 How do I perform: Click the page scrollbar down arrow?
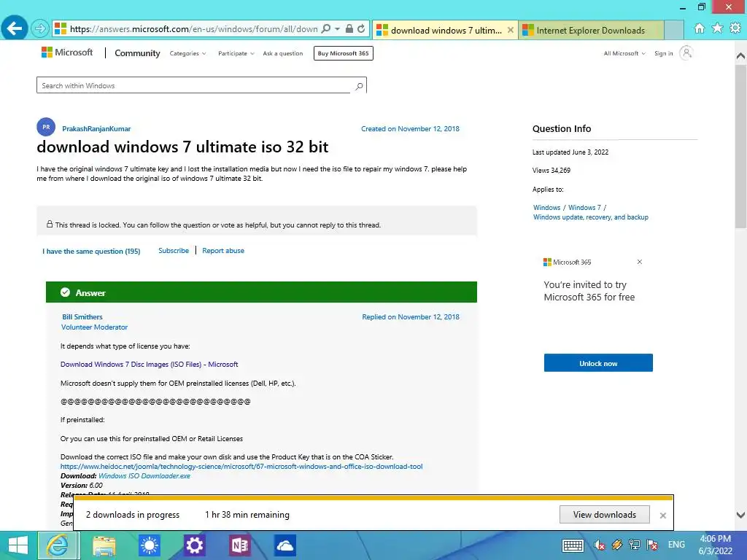[741, 515]
